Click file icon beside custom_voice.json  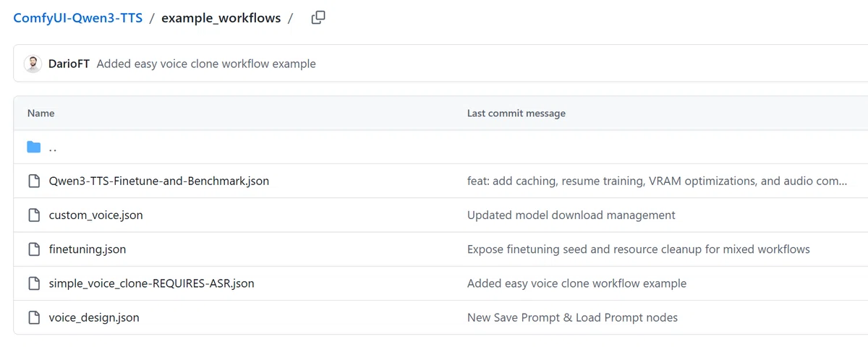tap(34, 215)
